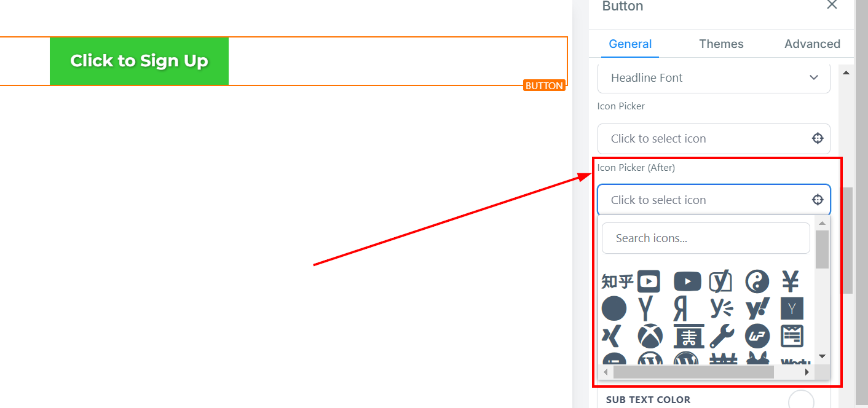Pick the Zhihu Chinese characters icon
Screen dimensions: 868x408
pos(617,282)
